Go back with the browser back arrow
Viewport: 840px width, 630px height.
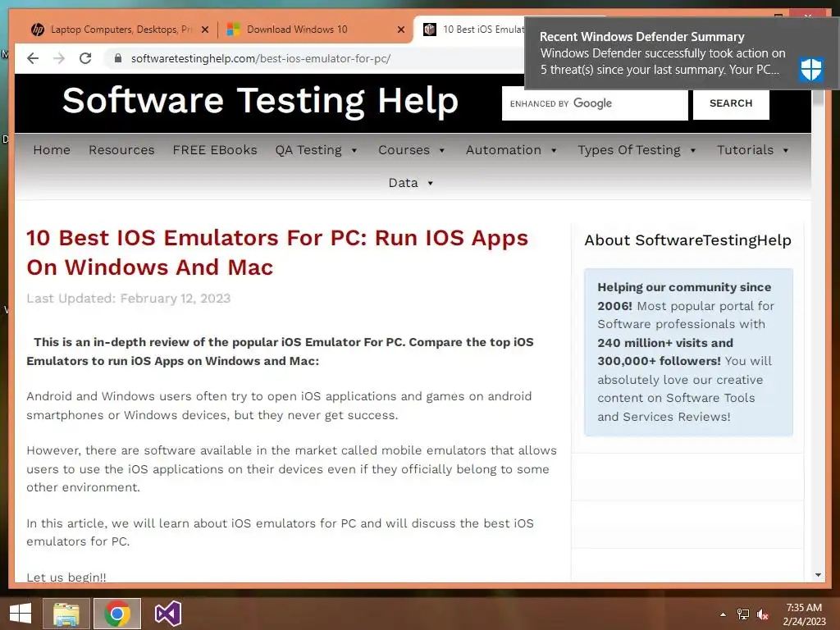click(33, 58)
